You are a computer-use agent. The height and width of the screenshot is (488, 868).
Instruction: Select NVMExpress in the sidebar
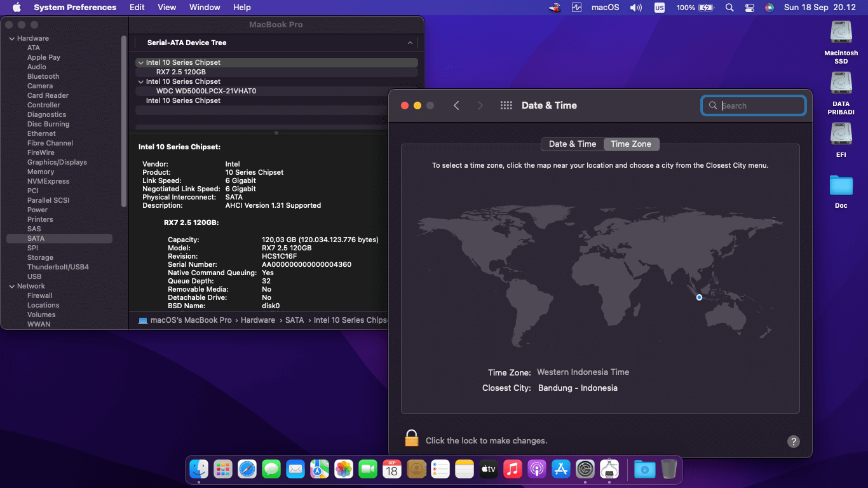(x=48, y=181)
